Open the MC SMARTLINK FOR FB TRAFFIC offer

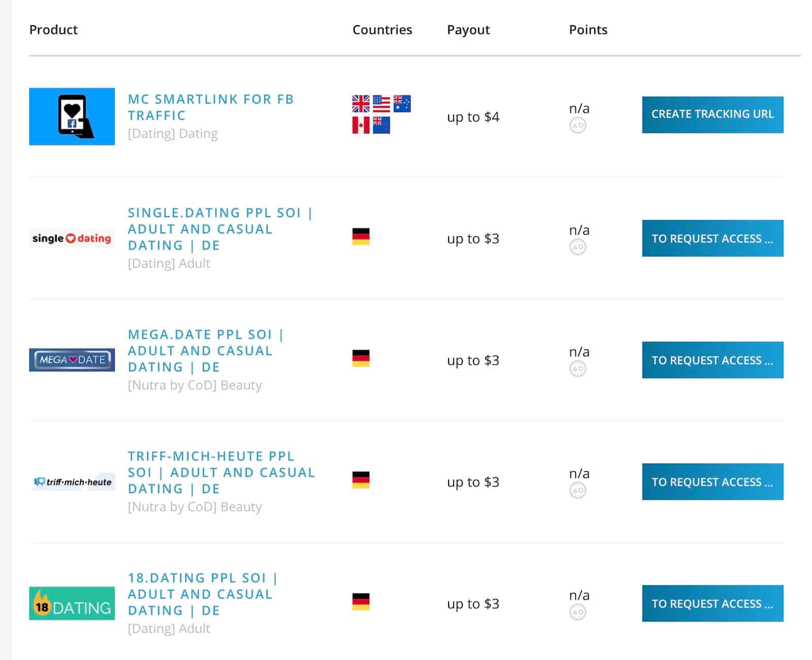(x=211, y=107)
